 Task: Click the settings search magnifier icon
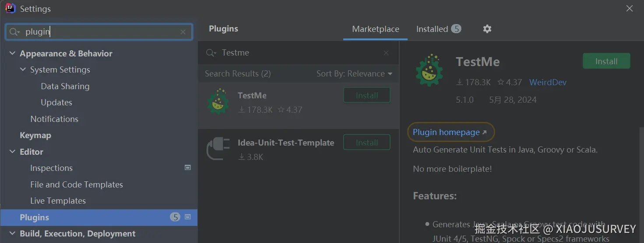pyautogui.click(x=14, y=32)
